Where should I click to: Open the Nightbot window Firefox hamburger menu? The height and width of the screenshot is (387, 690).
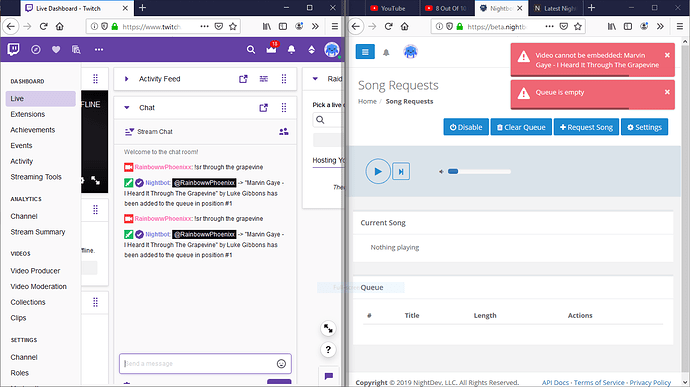[679, 26]
